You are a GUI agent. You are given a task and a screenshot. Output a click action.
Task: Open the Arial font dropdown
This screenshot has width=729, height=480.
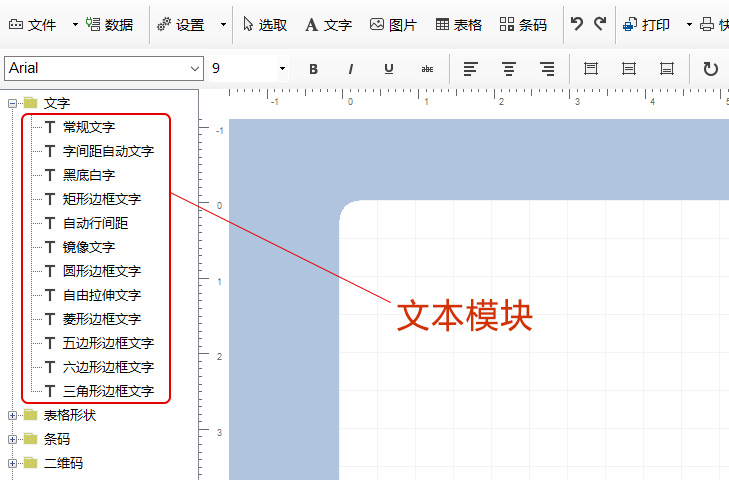click(193, 69)
